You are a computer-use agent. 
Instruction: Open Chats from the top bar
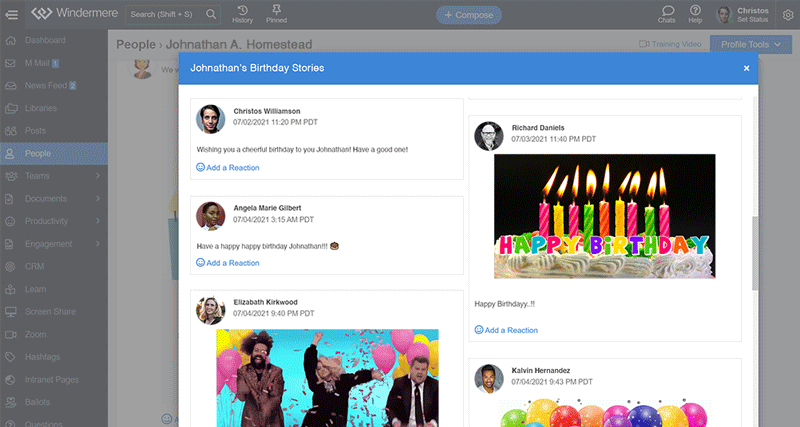[x=666, y=14]
